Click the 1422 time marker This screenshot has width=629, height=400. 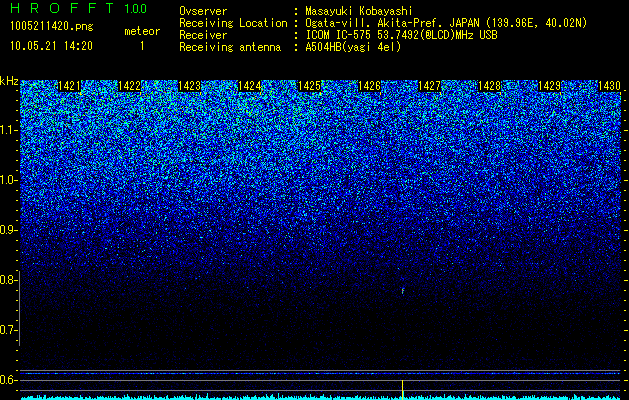(x=130, y=86)
